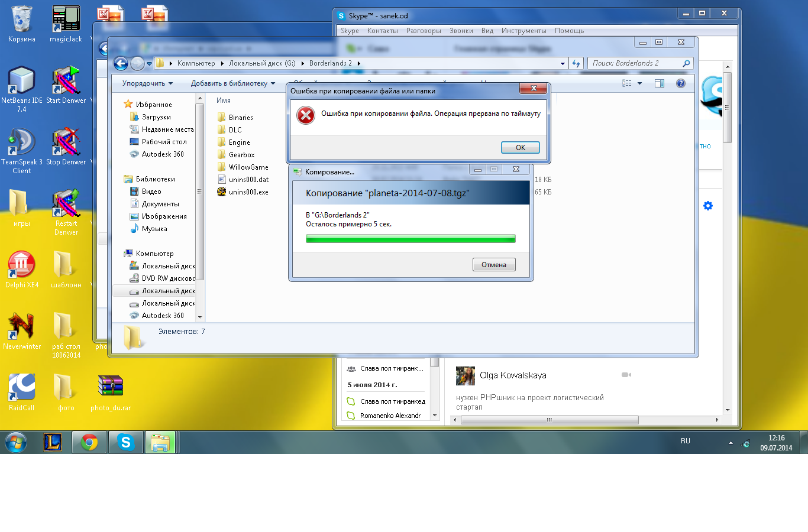Viewport: 808px width, 532px height.
Task: Click the Explorer Back navigation arrow
Action: 121,63
